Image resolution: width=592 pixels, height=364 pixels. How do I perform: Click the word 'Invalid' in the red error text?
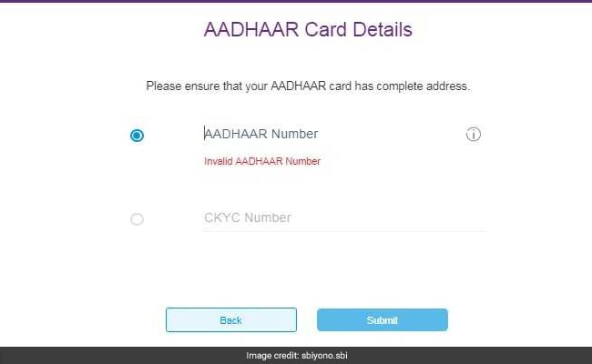click(x=219, y=161)
